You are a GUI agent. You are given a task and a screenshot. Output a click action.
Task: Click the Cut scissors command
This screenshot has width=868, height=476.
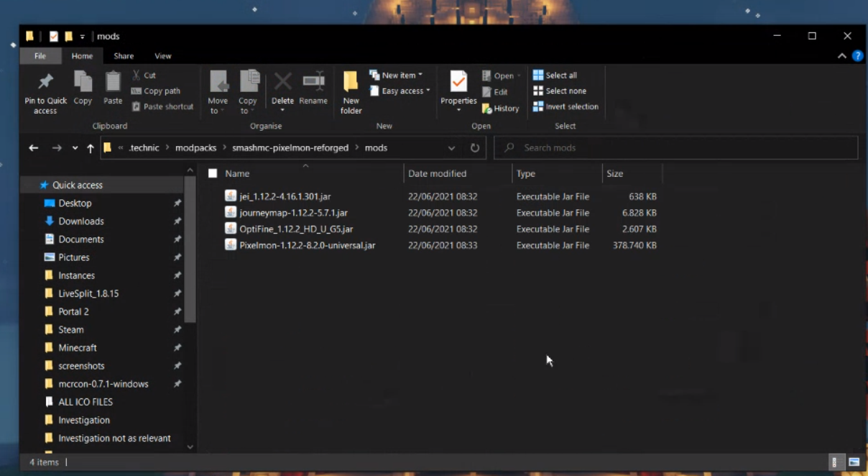coord(144,75)
